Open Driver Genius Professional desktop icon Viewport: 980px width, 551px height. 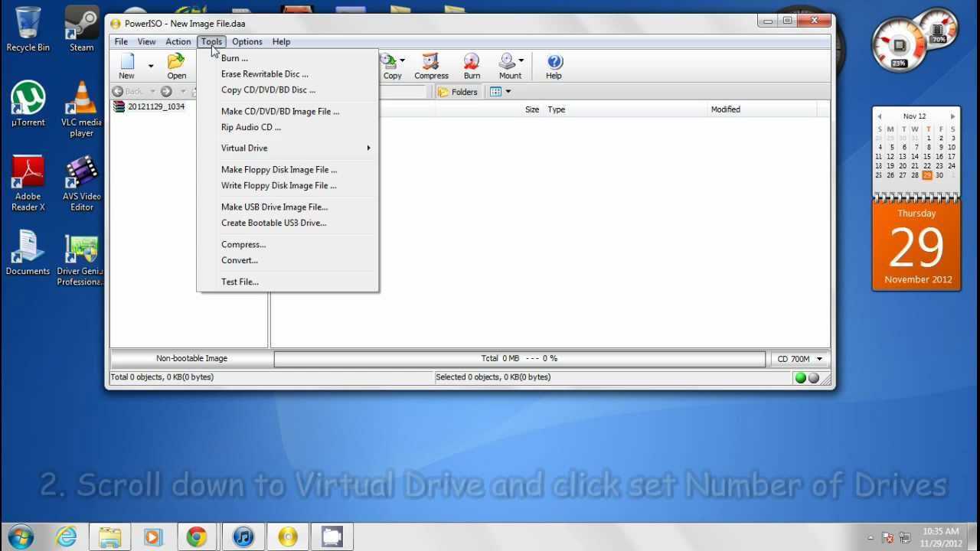(x=80, y=259)
